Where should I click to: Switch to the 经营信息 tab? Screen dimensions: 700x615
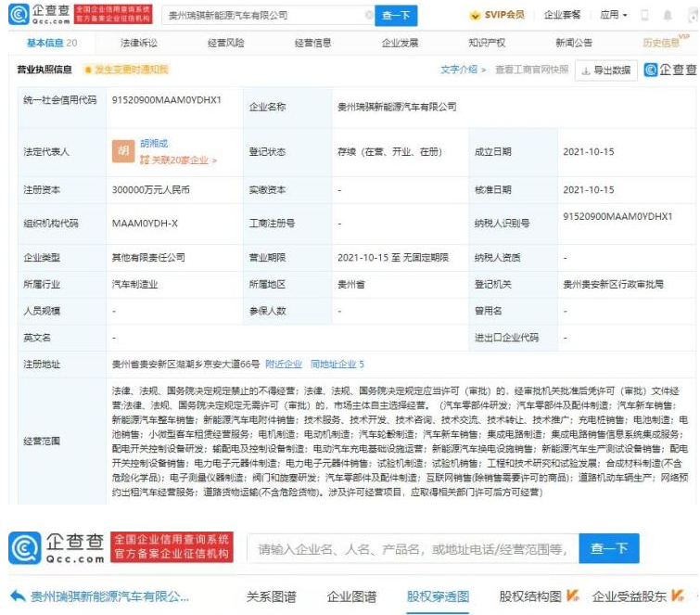pyautogui.click(x=313, y=43)
